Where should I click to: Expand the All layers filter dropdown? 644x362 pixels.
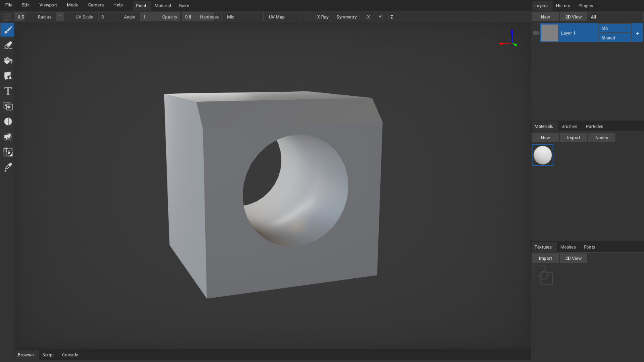point(615,17)
